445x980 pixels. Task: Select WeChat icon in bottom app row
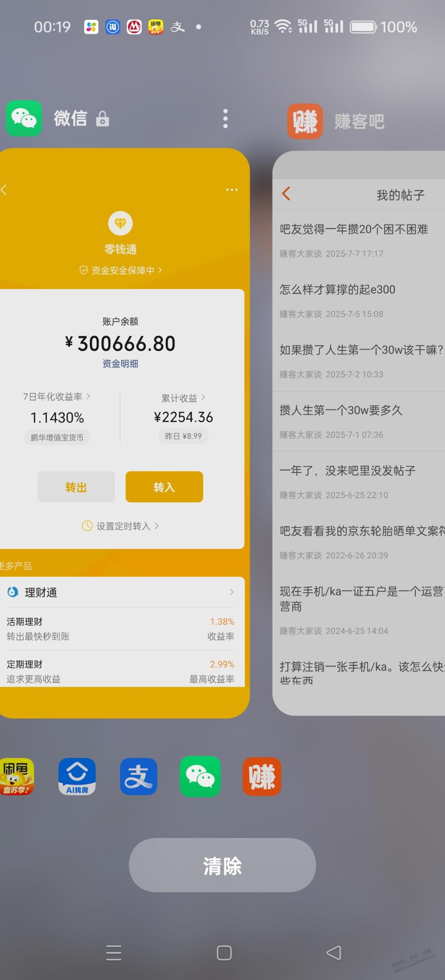(x=200, y=777)
